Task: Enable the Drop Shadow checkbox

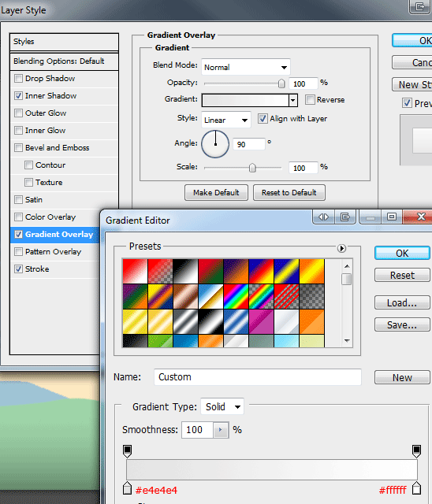Action: pos(18,79)
